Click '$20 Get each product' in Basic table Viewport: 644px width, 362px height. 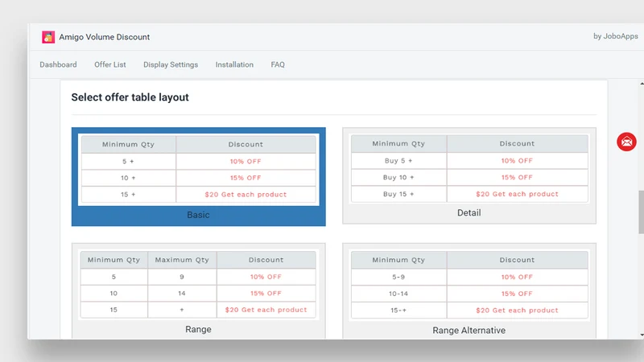point(246,194)
